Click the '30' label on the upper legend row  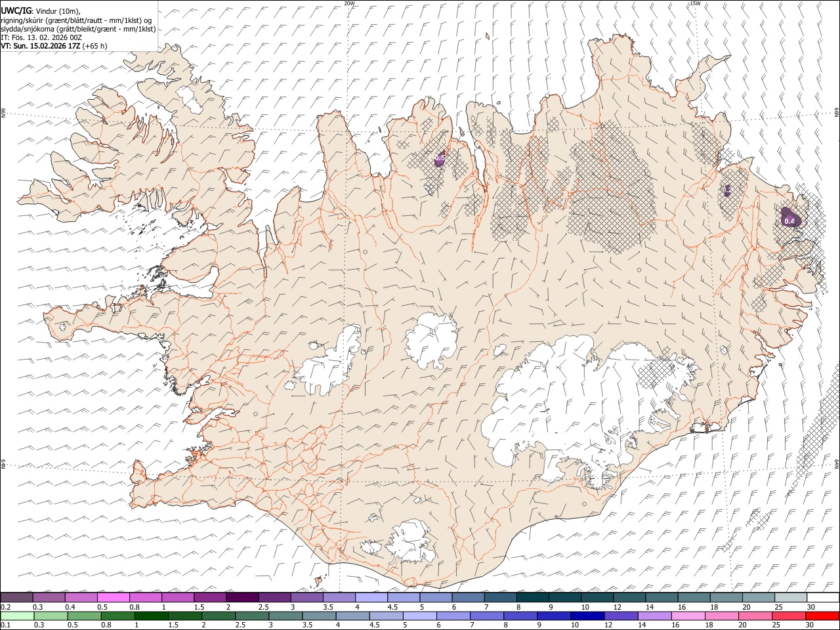[811, 607]
